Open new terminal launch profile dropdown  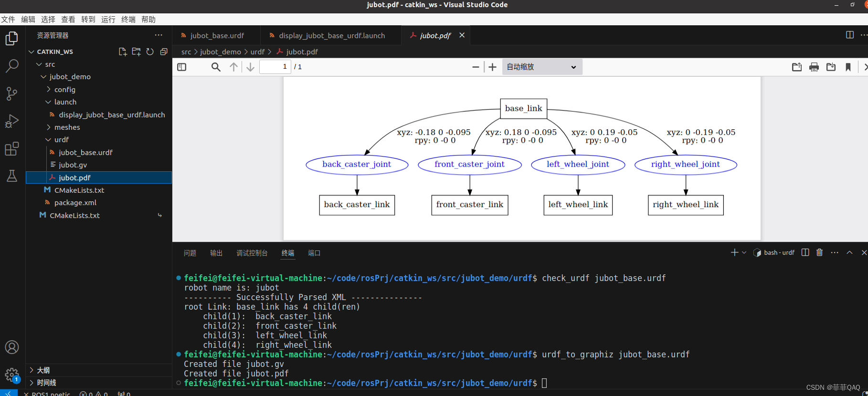click(744, 252)
